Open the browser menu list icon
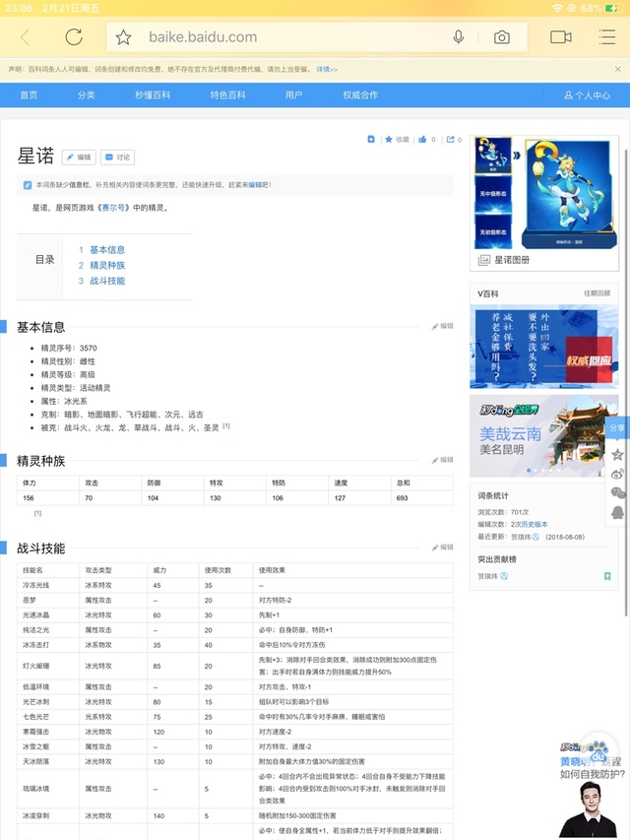The image size is (630, 840). click(607, 37)
